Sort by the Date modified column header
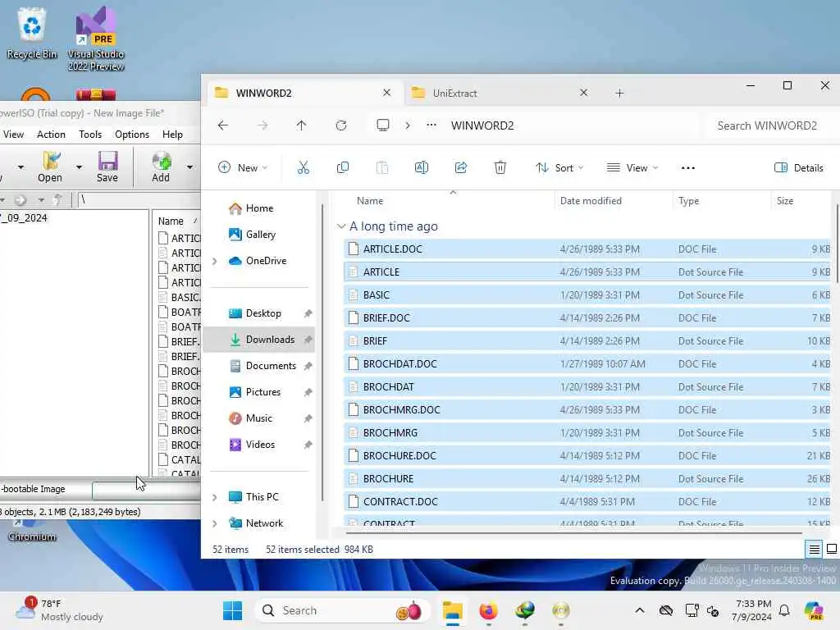The width and height of the screenshot is (840, 630). [x=591, y=201]
